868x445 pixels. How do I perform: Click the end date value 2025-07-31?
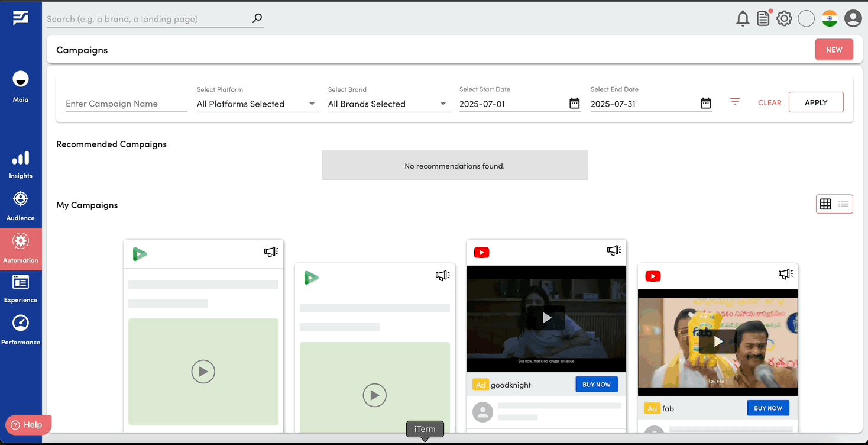coord(613,104)
